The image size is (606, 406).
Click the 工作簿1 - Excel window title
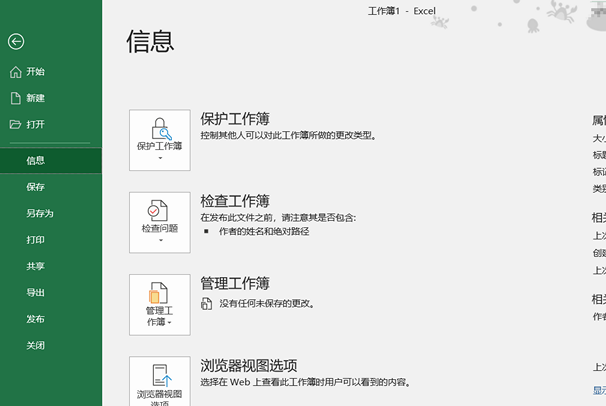click(x=402, y=11)
